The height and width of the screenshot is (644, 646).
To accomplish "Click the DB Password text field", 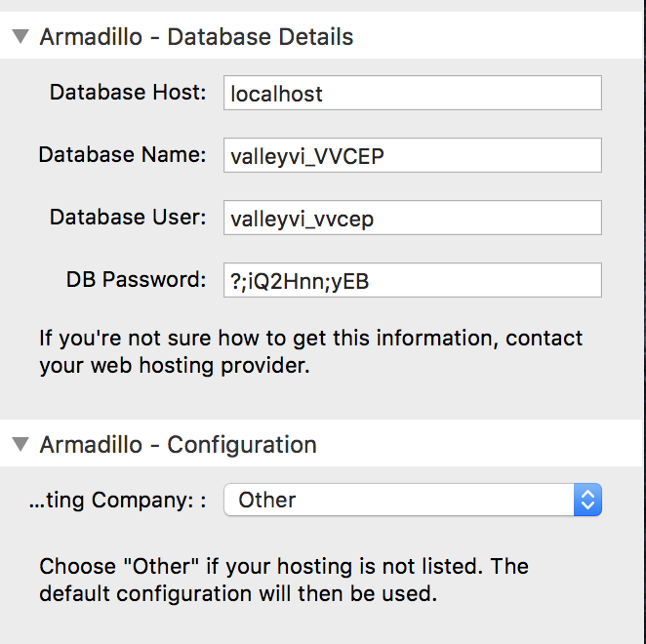I will click(413, 280).
